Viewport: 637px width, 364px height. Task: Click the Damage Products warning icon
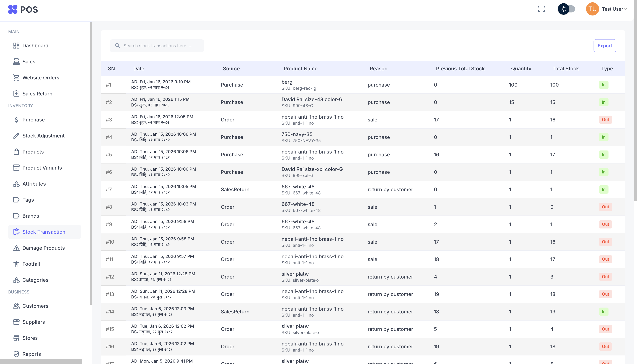click(17, 248)
